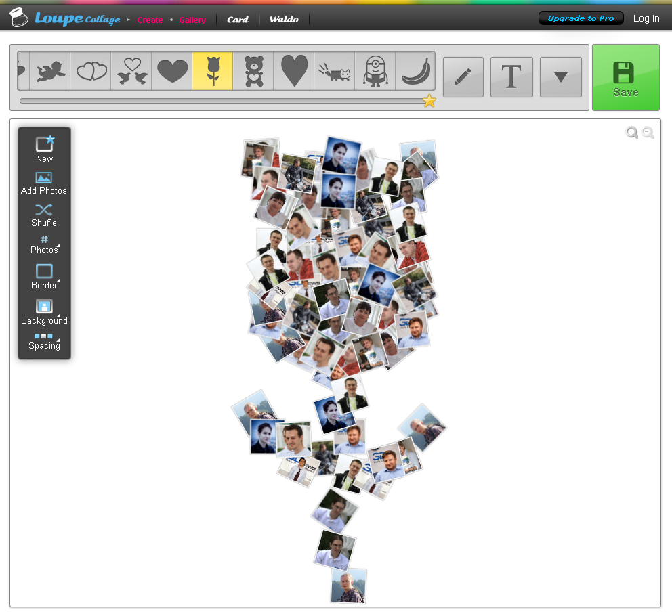The height and width of the screenshot is (616, 672).
Task: Open the Card menu item
Action: pyautogui.click(x=237, y=20)
